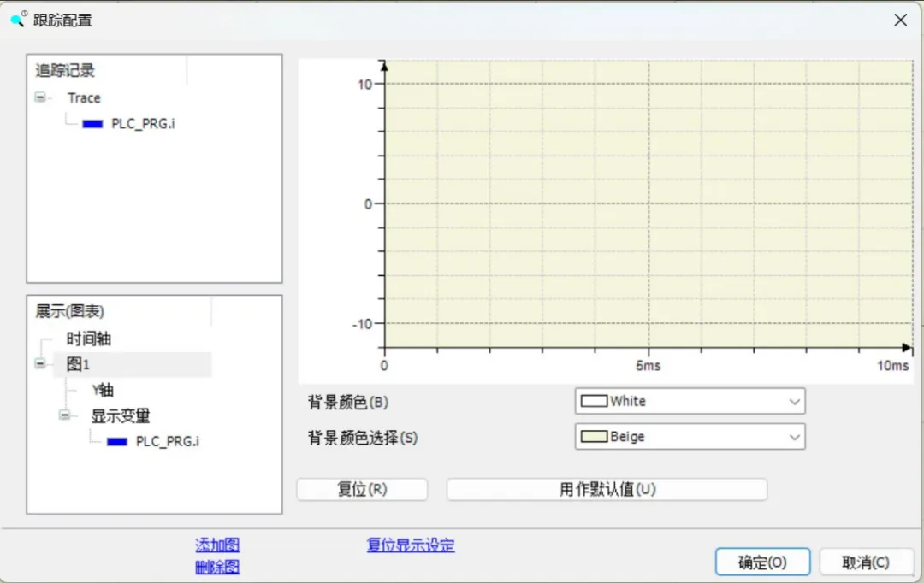Confirm settings with the 确定(O) button
Screen dimensions: 924x583
761,562
